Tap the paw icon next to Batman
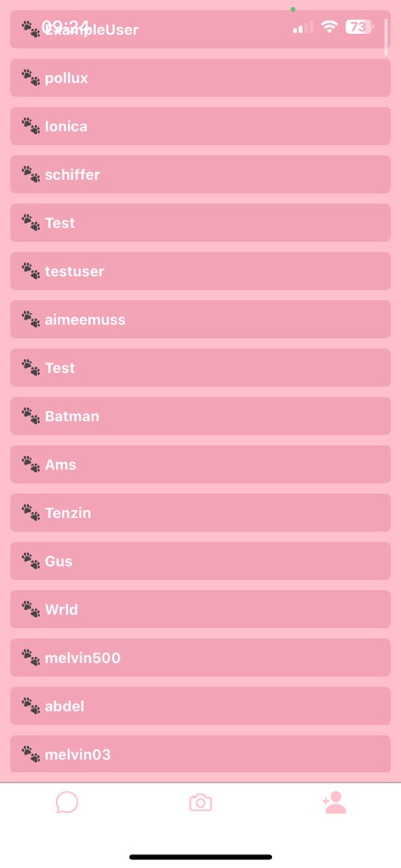Viewport: 401px width, 868px height. point(31,415)
